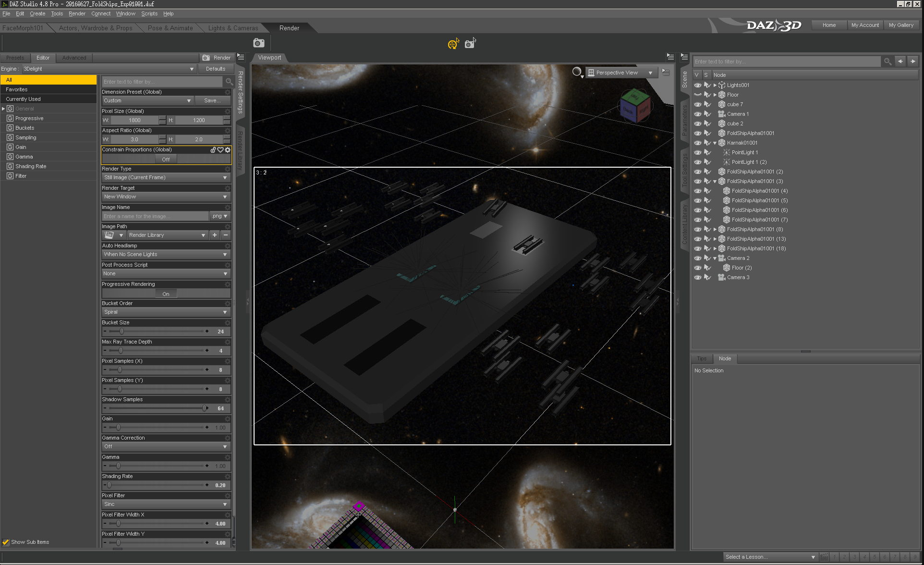The width and height of the screenshot is (924, 565).
Task: Hide the Floor node with eye icon
Action: [x=698, y=95]
